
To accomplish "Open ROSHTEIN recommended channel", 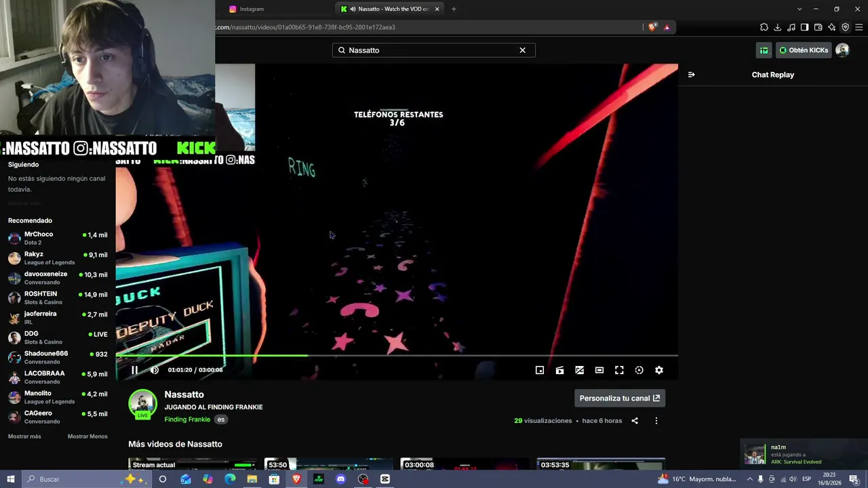I will 58,298.
